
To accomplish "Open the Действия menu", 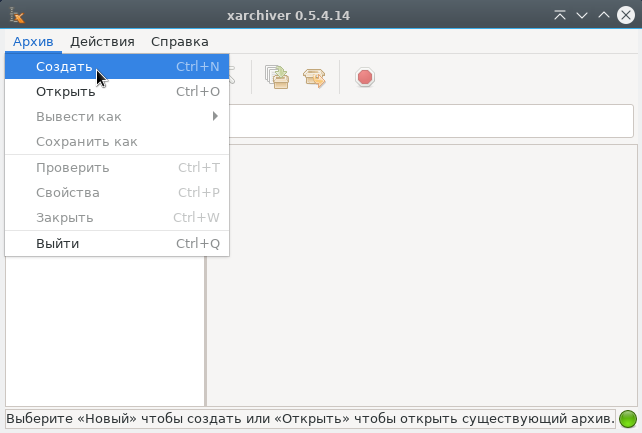I will (x=103, y=41).
